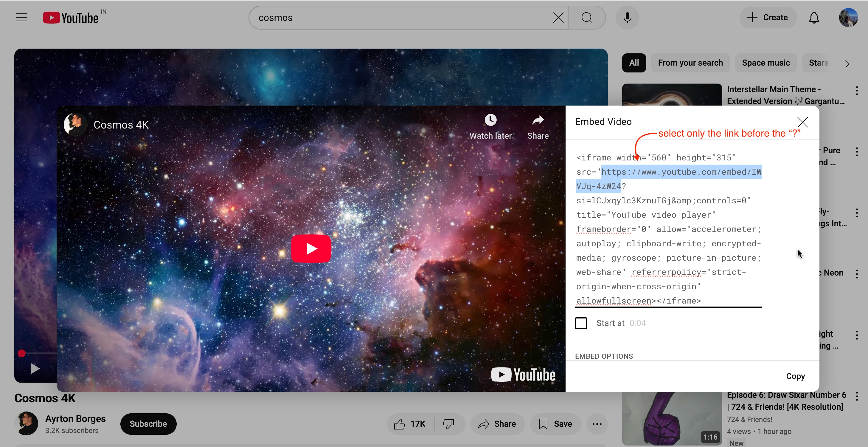Screen dimensions: 868x447
Task: Select the From your search chip
Action: 690,63
